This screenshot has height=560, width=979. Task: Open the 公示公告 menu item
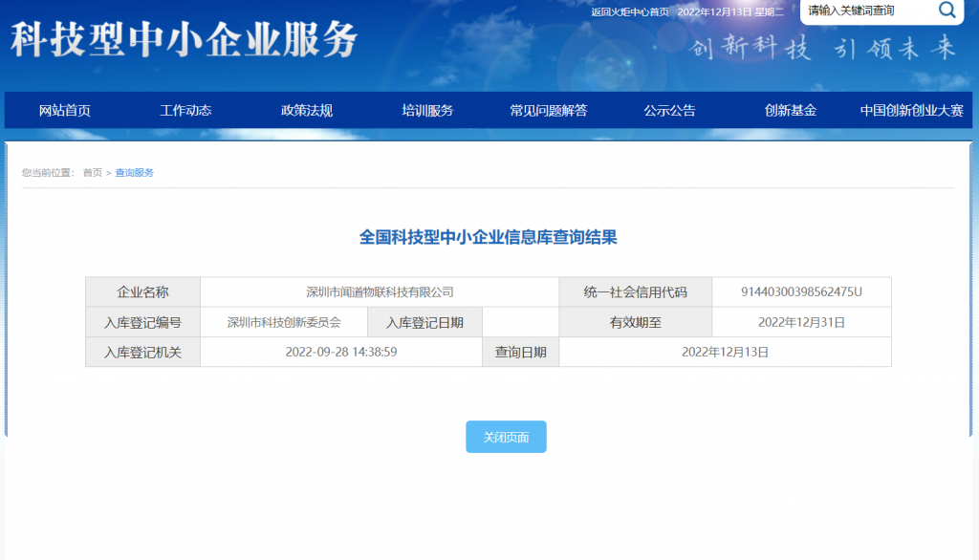point(669,111)
